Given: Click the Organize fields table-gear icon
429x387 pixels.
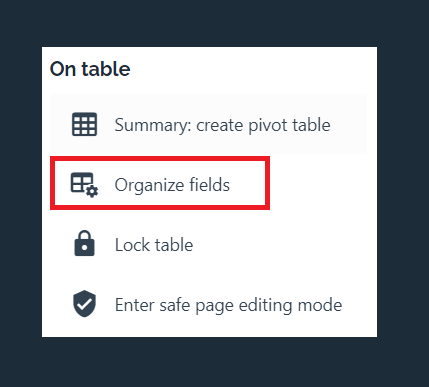Looking at the screenshot, I should 84,184.
